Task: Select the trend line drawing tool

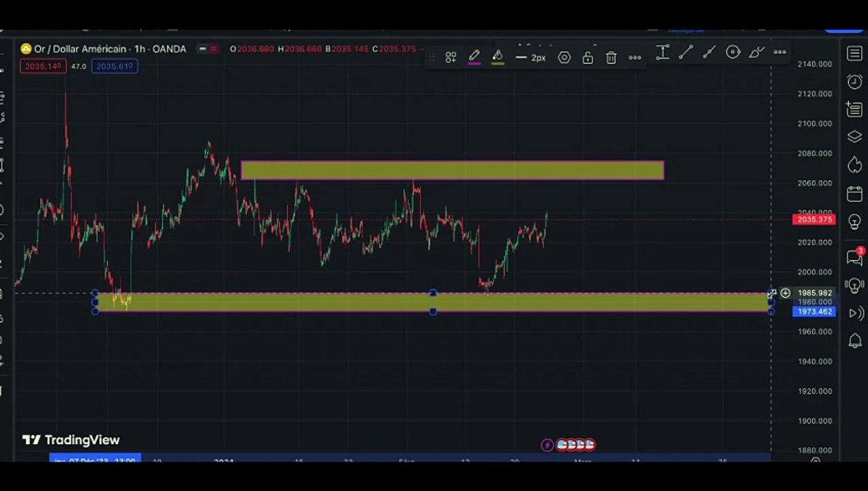Action: click(x=686, y=53)
